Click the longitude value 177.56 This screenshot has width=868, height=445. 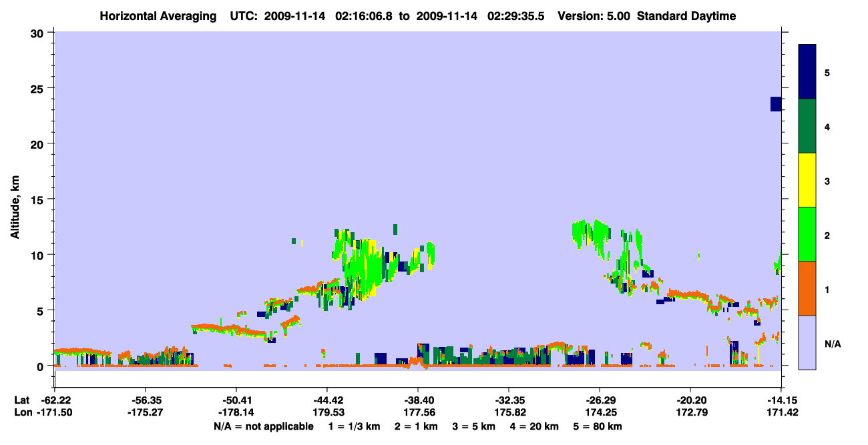[418, 412]
